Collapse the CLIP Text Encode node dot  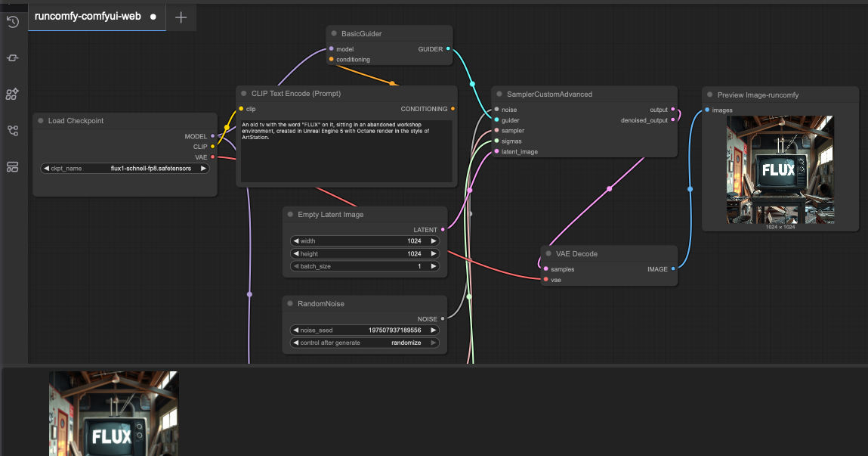pos(243,94)
